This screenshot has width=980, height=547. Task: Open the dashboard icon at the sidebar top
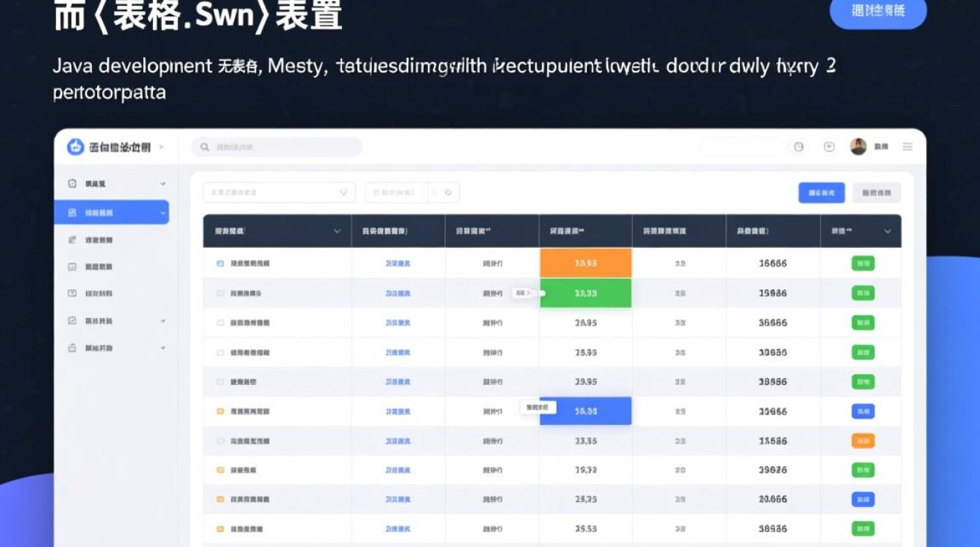(x=73, y=184)
